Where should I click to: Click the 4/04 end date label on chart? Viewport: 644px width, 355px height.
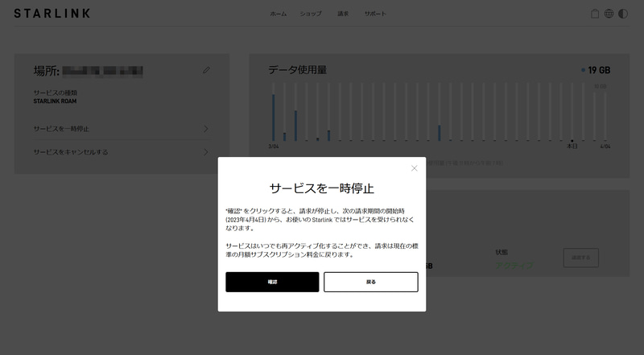pos(605,147)
